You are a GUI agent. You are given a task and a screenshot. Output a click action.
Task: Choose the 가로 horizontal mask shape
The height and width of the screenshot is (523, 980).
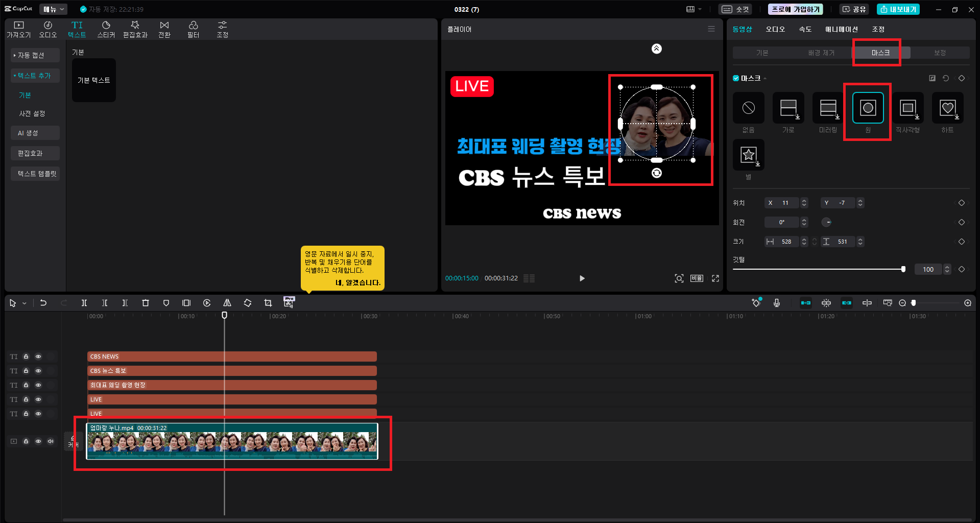[788, 108]
